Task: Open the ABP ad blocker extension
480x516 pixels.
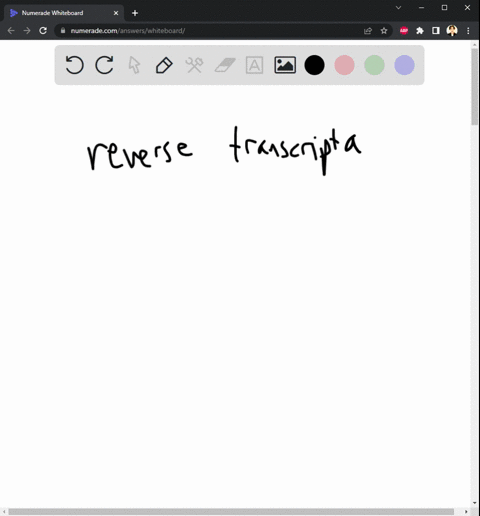Action: pos(404,31)
